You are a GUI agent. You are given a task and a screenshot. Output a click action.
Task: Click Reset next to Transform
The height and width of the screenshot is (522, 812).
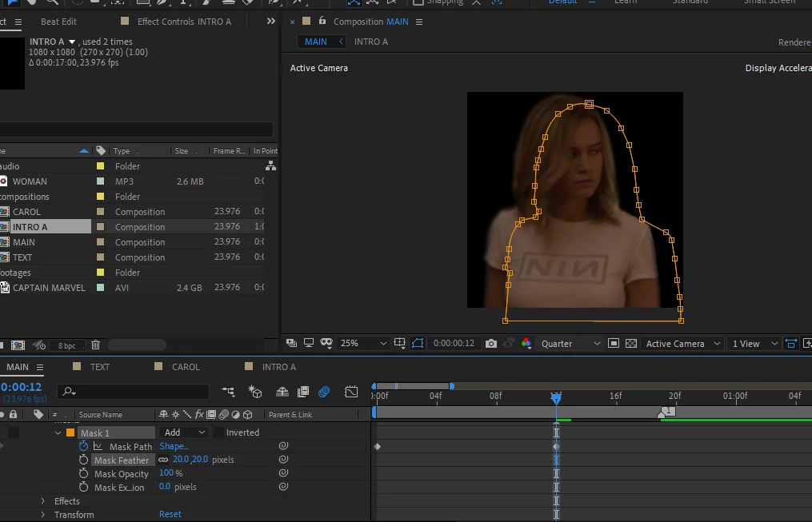[170, 514]
